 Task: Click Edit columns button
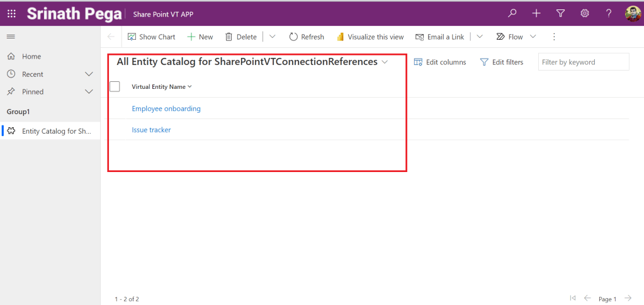coord(440,62)
